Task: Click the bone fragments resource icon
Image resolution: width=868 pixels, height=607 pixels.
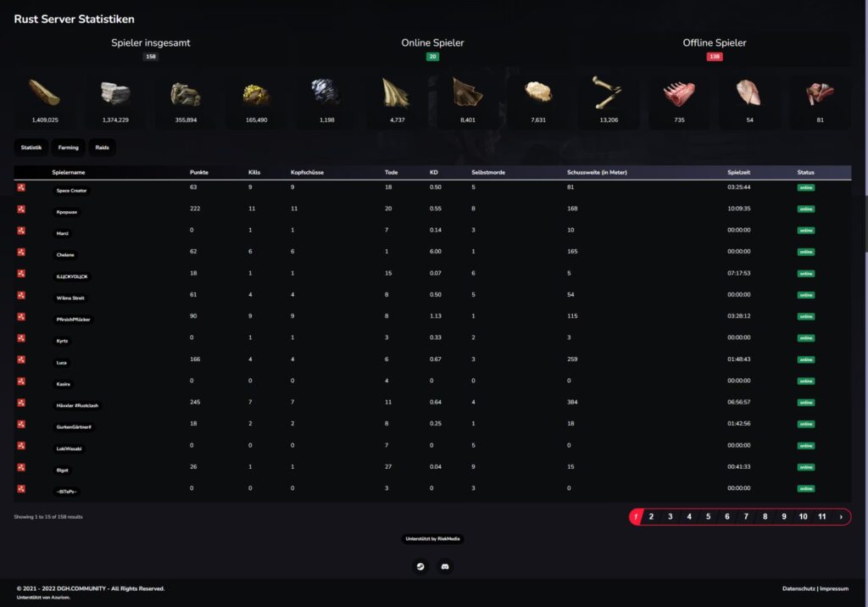Action: tap(609, 92)
